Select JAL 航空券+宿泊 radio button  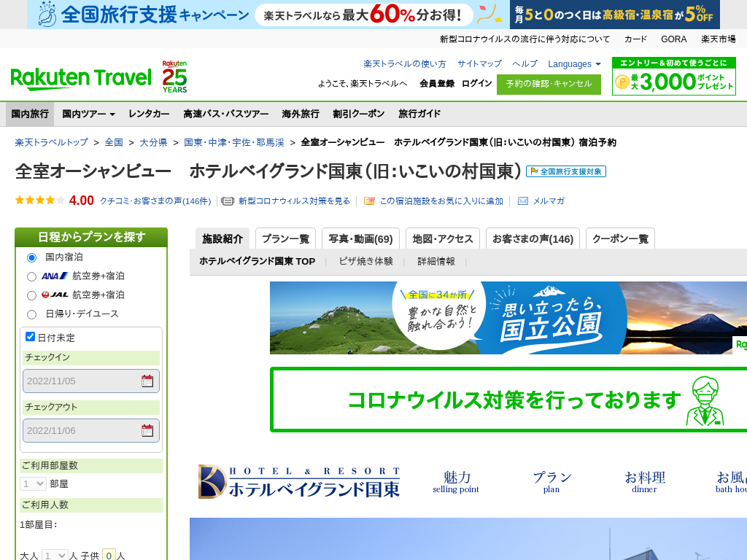(31, 296)
